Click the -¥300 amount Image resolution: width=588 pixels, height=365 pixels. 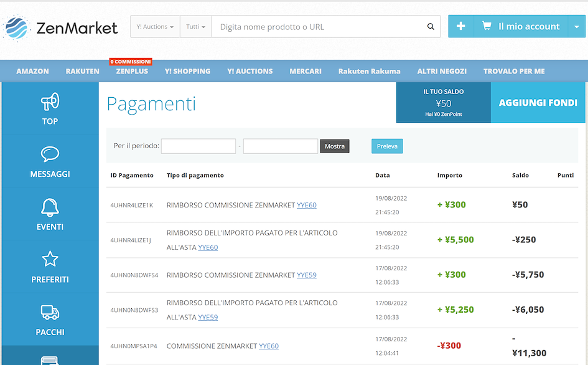(x=449, y=346)
